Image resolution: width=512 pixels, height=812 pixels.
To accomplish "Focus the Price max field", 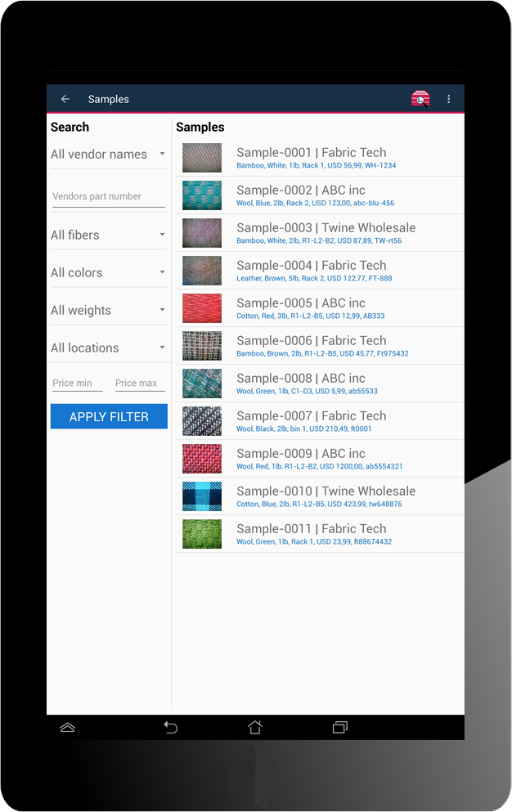I will 140,384.
